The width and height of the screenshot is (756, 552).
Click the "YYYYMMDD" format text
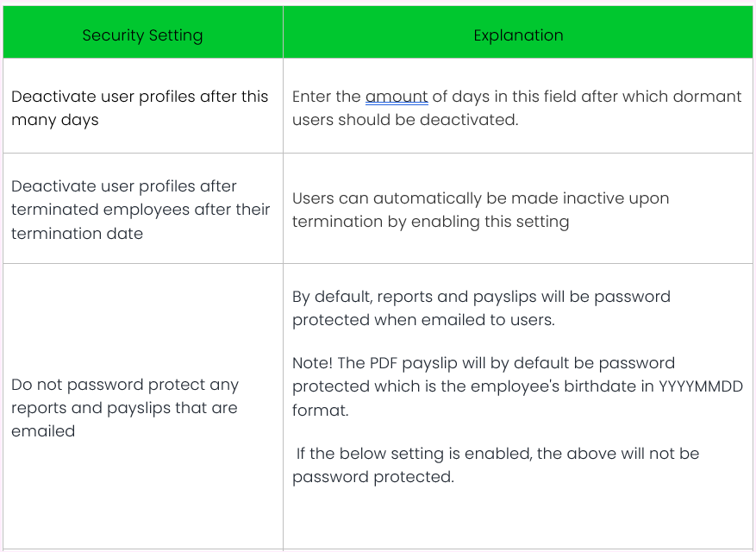point(701,386)
